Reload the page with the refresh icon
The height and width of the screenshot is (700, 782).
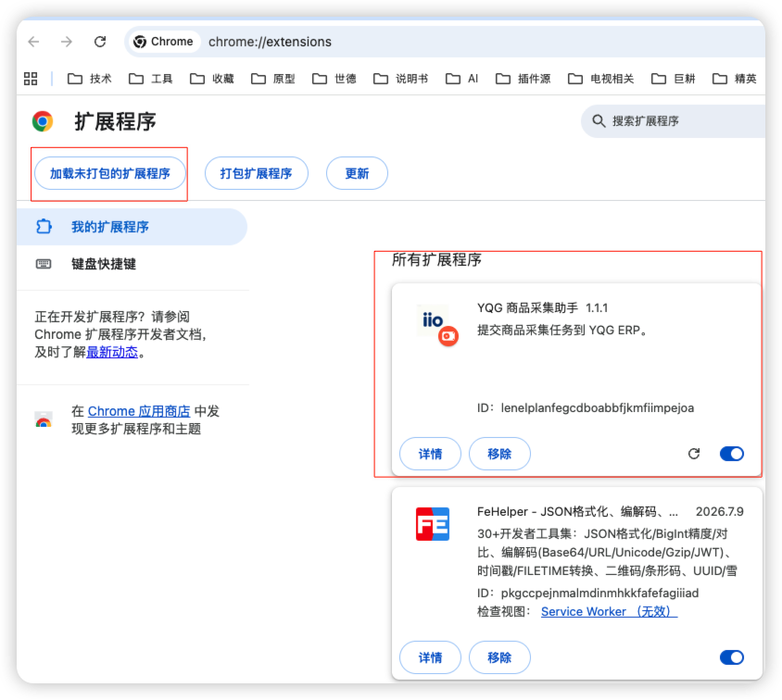click(x=100, y=42)
